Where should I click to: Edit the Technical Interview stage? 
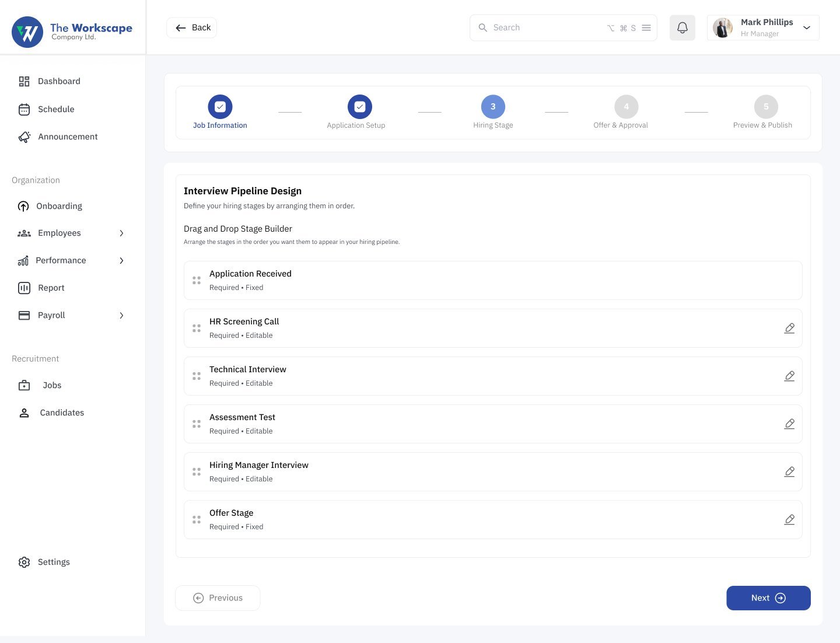[x=789, y=376]
